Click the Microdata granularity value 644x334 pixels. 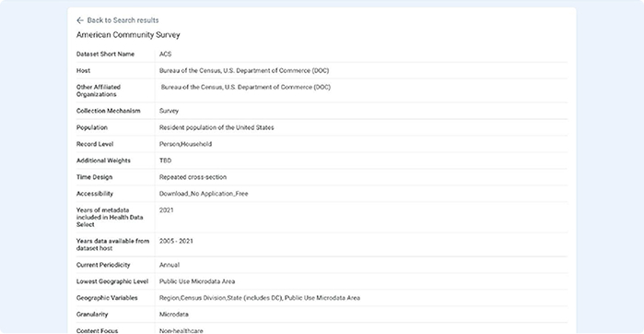[174, 315]
